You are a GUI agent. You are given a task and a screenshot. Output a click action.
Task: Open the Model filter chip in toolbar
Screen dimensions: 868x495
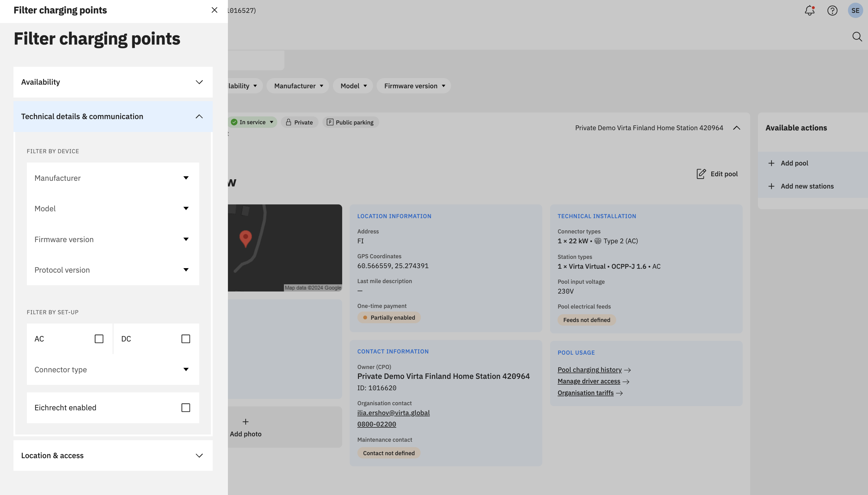[353, 86]
